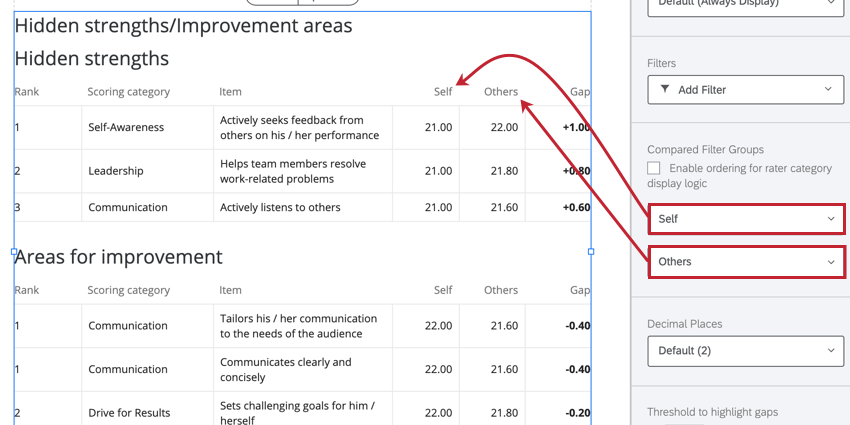Click the Item header in Hidden strengths table
Screen dimensions: 850x425
230,92
